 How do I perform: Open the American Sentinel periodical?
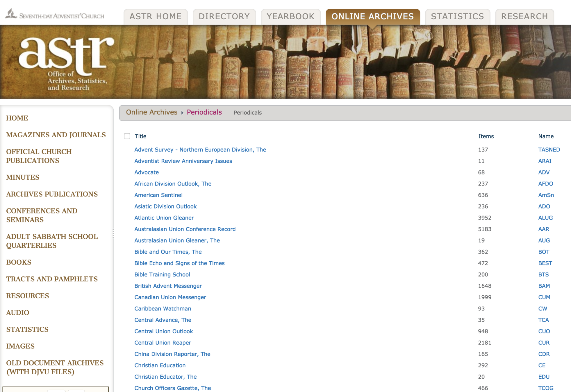click(x=158, y=195)
